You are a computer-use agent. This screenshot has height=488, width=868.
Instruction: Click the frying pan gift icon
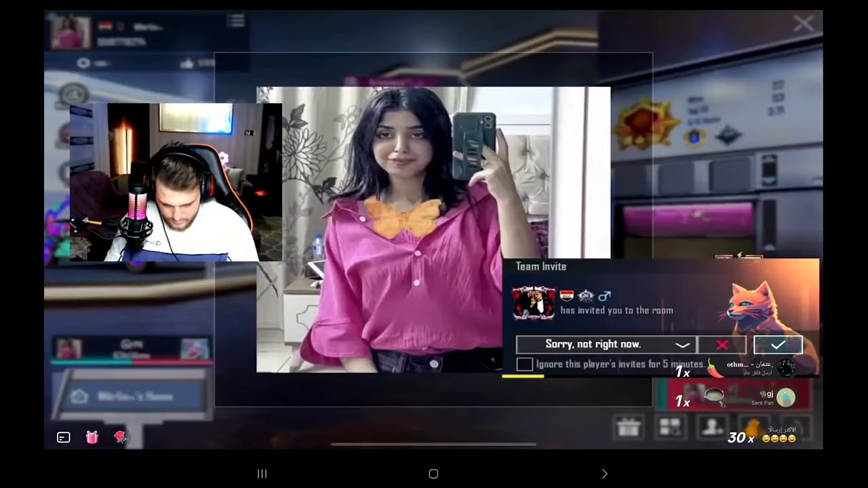[714, 397]
